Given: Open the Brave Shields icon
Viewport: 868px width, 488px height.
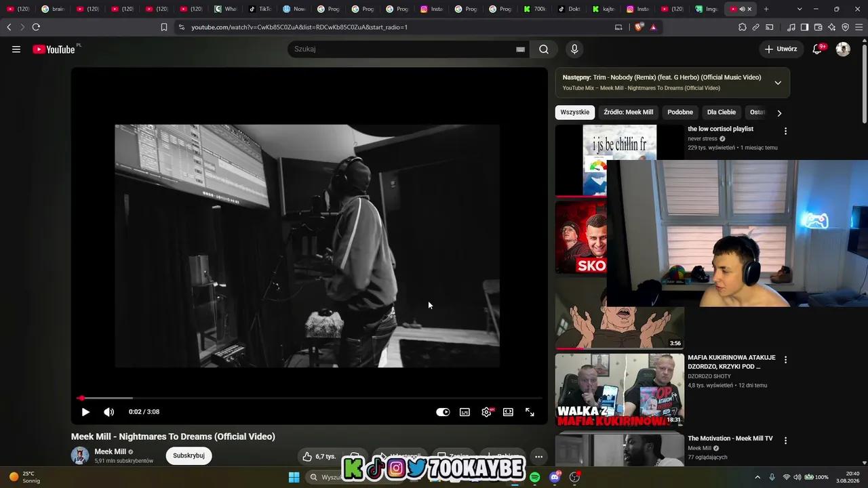Looking at the screenshot, I should coord(638,27).
